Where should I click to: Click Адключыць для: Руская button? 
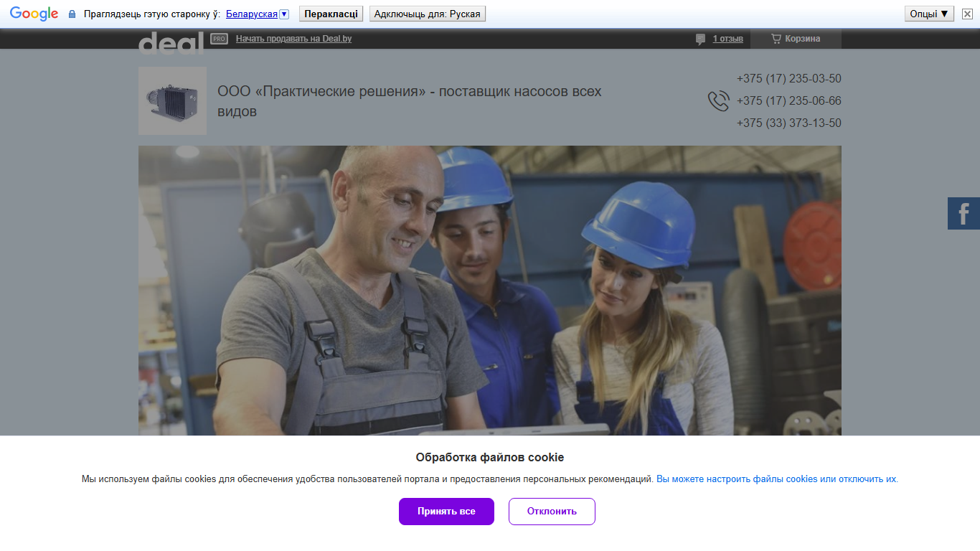[428, 14]
